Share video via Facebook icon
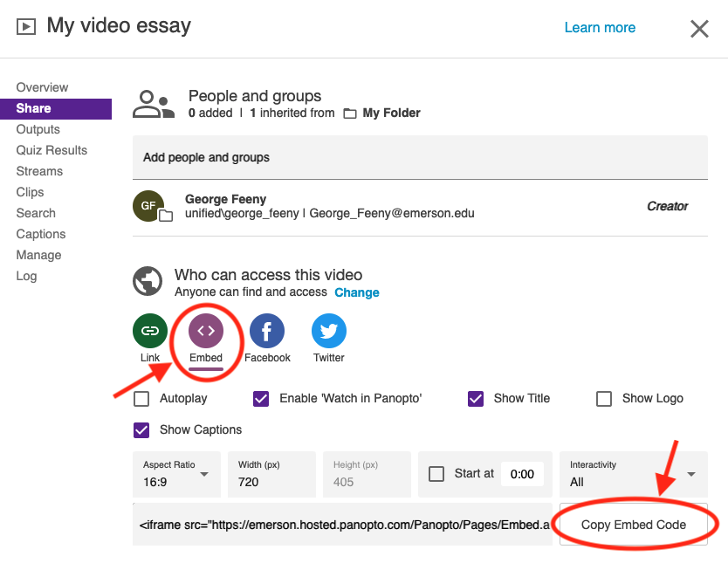Viewport: 728px width, 563px height. pyautogui.click(x=267, y=331)
